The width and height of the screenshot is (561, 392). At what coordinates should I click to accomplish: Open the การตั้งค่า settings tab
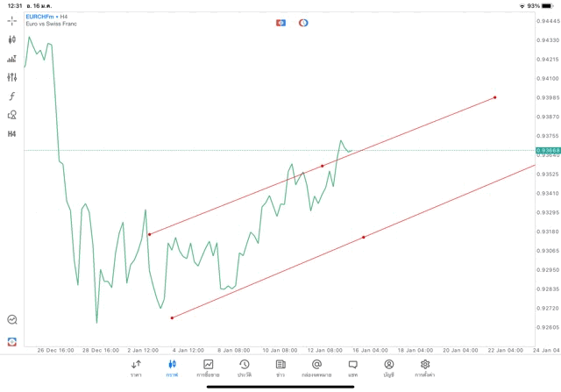pos(425,368)
